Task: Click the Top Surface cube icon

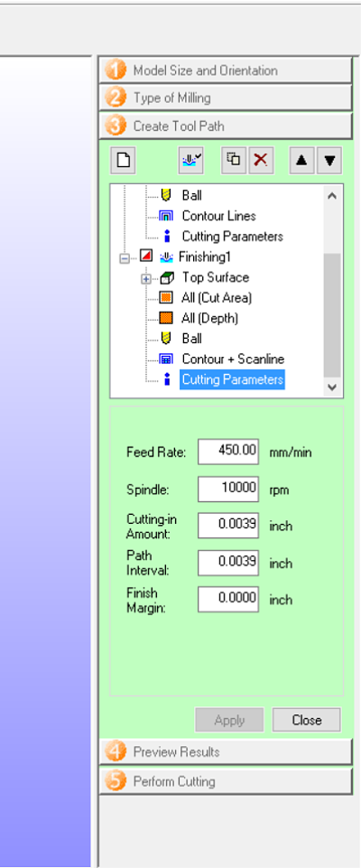Action: click(x=166, y=277)
